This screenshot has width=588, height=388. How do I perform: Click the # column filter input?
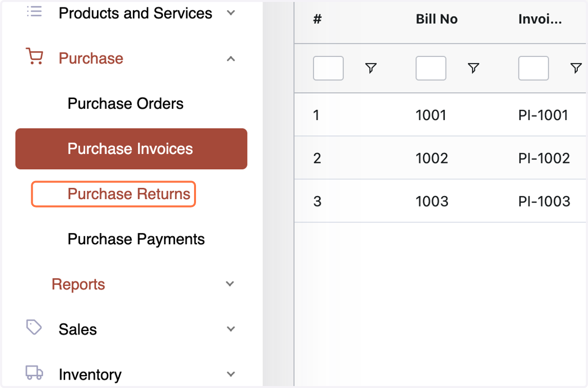[x=328, y=68]
